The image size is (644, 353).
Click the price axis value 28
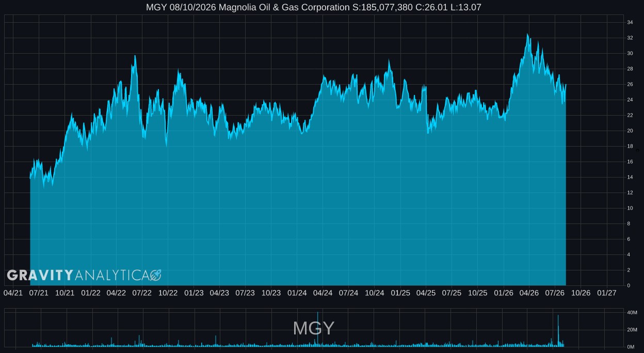click(630, 69)
